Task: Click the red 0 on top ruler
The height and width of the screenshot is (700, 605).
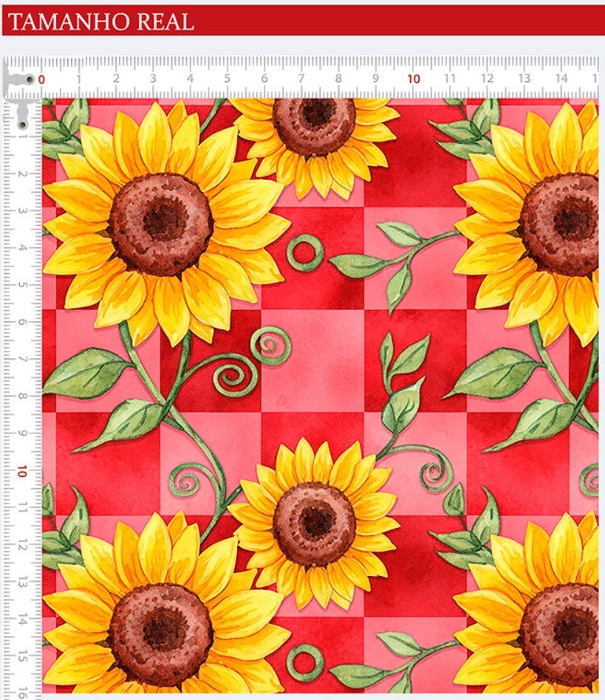Action: (41, 80)
